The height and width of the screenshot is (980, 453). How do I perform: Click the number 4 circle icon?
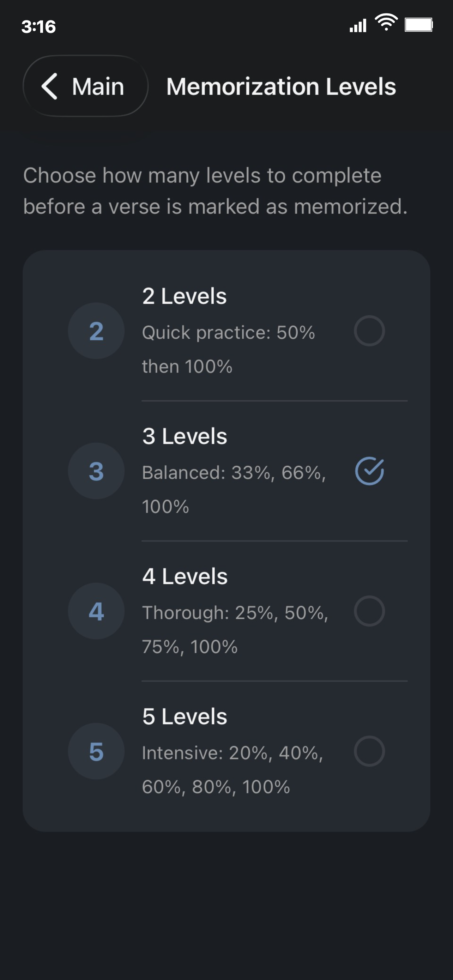(96, 611)
